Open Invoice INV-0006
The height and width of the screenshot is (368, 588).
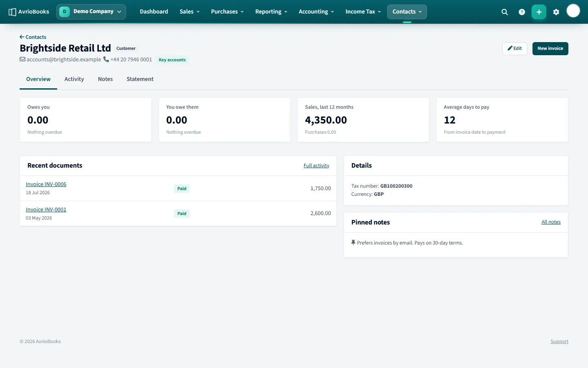pos(46,184)
